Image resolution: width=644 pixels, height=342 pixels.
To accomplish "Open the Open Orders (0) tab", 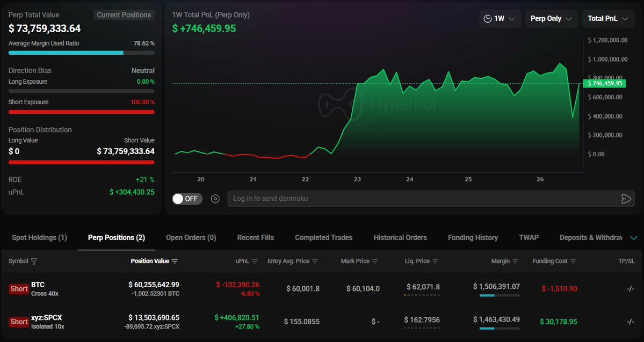I will pyautogui.click(x=191, y=237).
